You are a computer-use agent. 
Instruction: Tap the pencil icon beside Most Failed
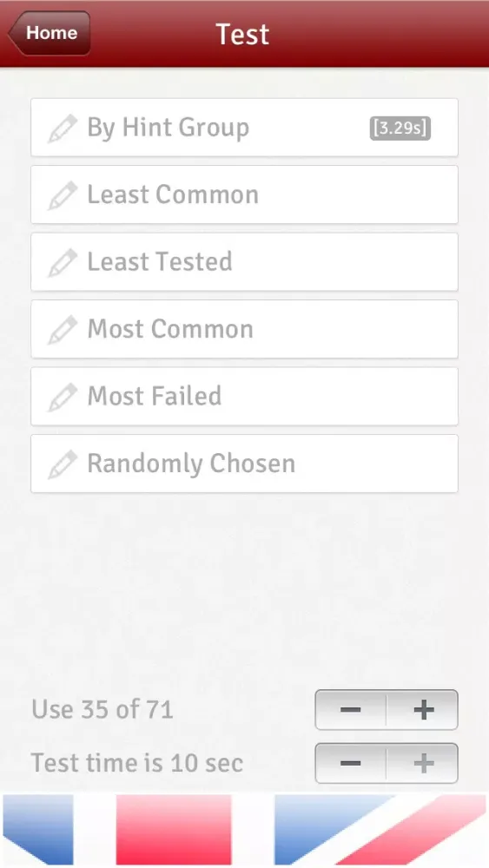pos(63,397)
